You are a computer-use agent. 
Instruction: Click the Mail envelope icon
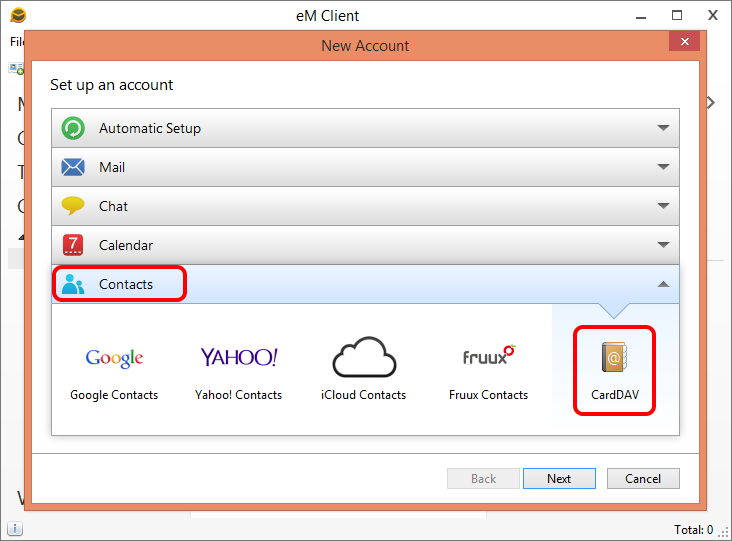(x=73, y=167)
